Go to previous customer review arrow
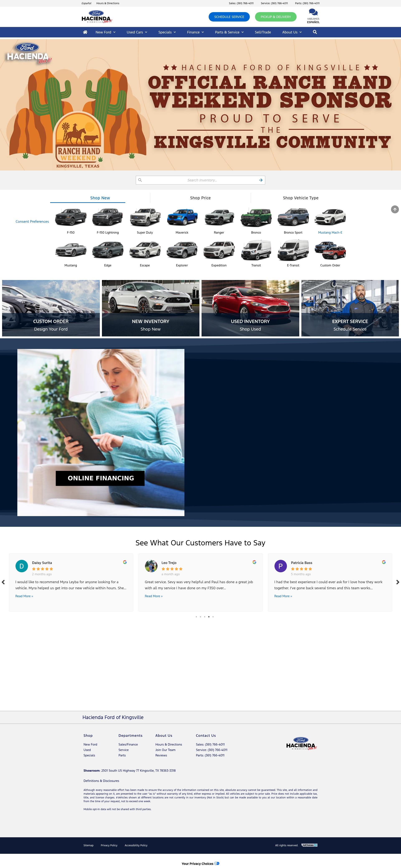 tap(3, 582)
